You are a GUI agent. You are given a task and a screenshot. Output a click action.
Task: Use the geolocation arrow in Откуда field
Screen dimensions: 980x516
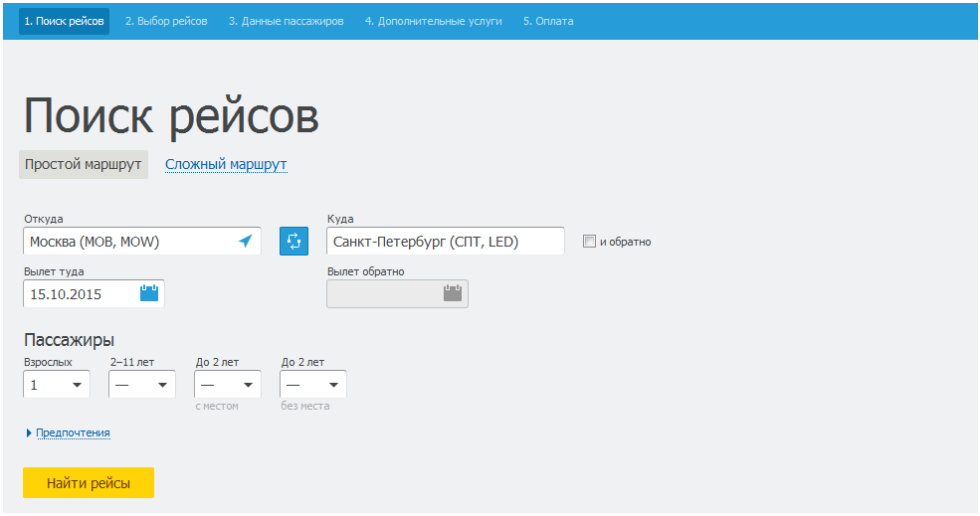coord(246,242)
